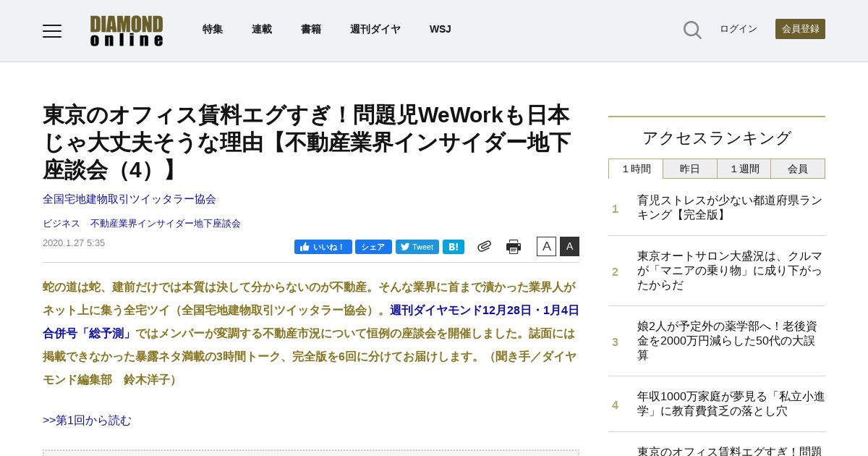Open author 全国宅地建物取引ツイッタラー協会 link
Screen dimensions: 868x456
click(x=129, y=199)
